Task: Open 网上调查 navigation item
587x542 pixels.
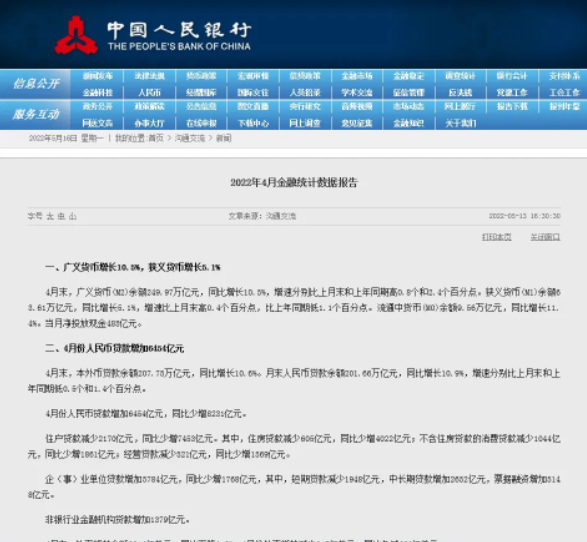Action: pyautogui.click(x=305, y=123)
